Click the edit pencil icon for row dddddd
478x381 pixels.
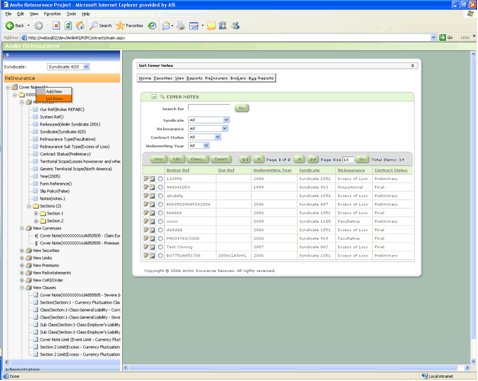point(146,230)
